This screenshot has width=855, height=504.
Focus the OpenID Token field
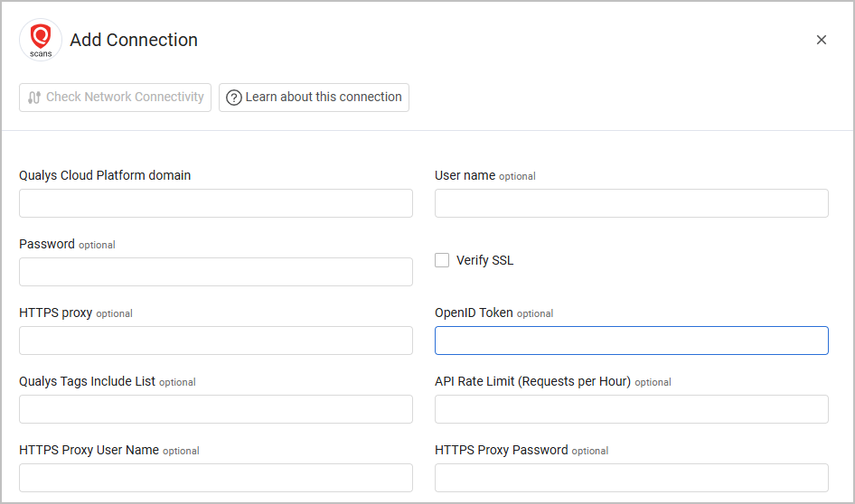631,341
